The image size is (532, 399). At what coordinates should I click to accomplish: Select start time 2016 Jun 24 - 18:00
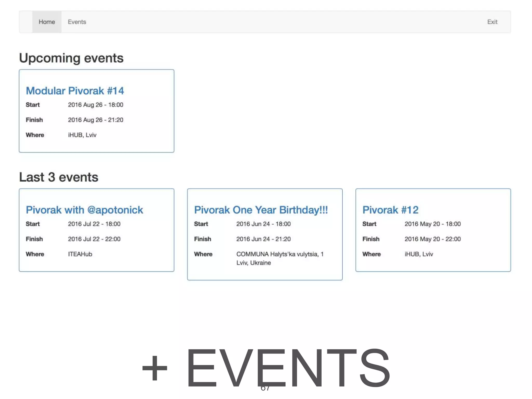(263, 224)
